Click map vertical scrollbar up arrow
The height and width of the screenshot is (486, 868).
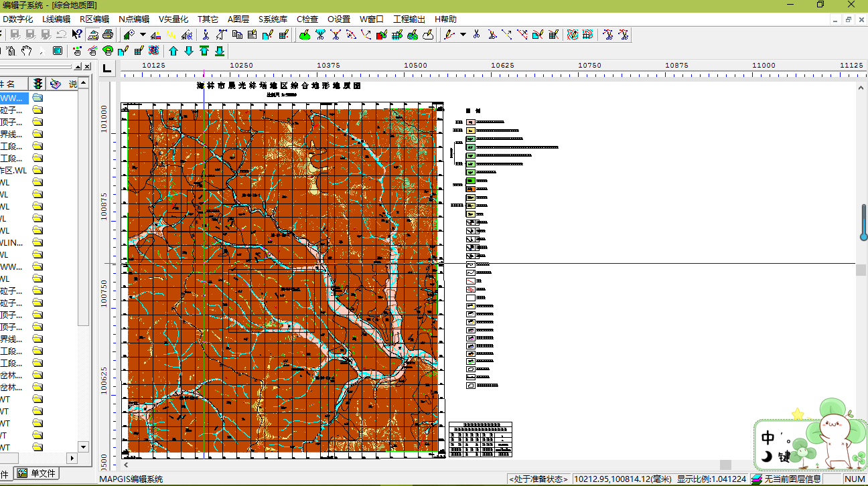[x=861, y=88]
